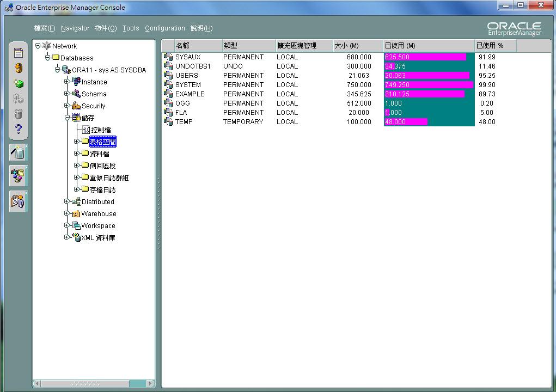Expand the 資料檔 datafiles node
This screenshot has height=392, width=556.
click(x=76, y=154)
